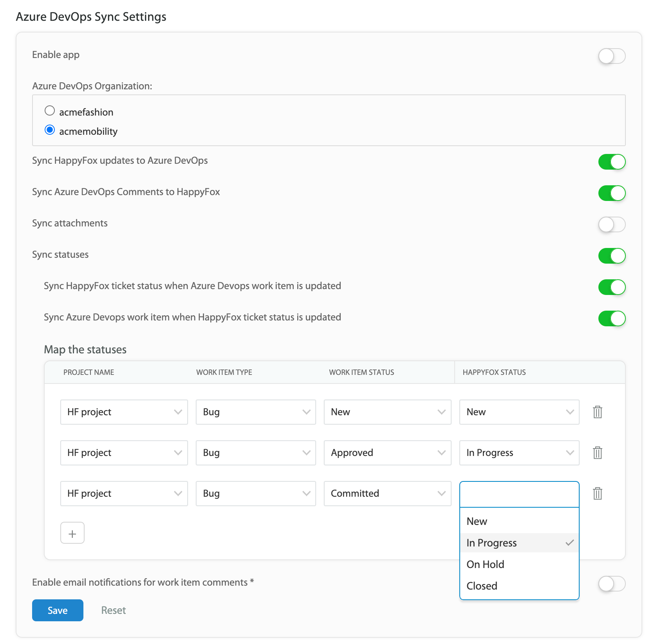The height and width of the screenshot is (644, 654).
Task: Add a new status mapping row
Action: 72,533
